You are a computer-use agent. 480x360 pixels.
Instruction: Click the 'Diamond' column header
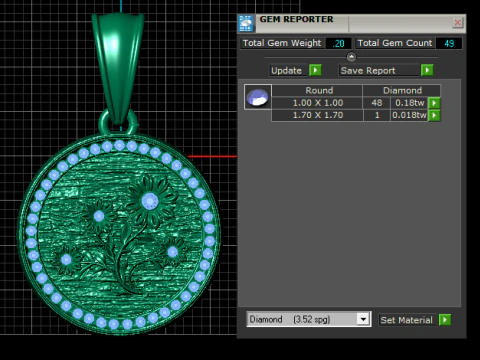click(x=402, y=91)
